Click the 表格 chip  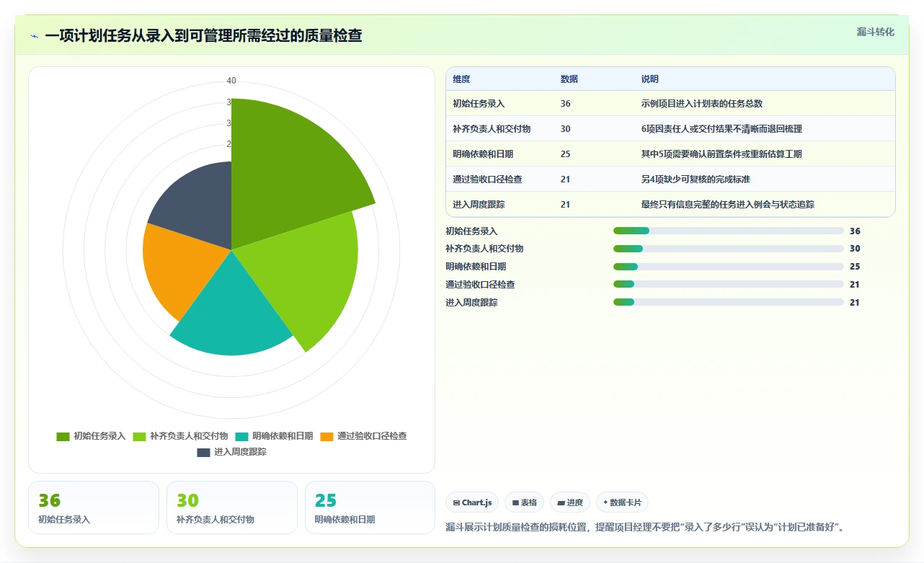pos(524,502)
